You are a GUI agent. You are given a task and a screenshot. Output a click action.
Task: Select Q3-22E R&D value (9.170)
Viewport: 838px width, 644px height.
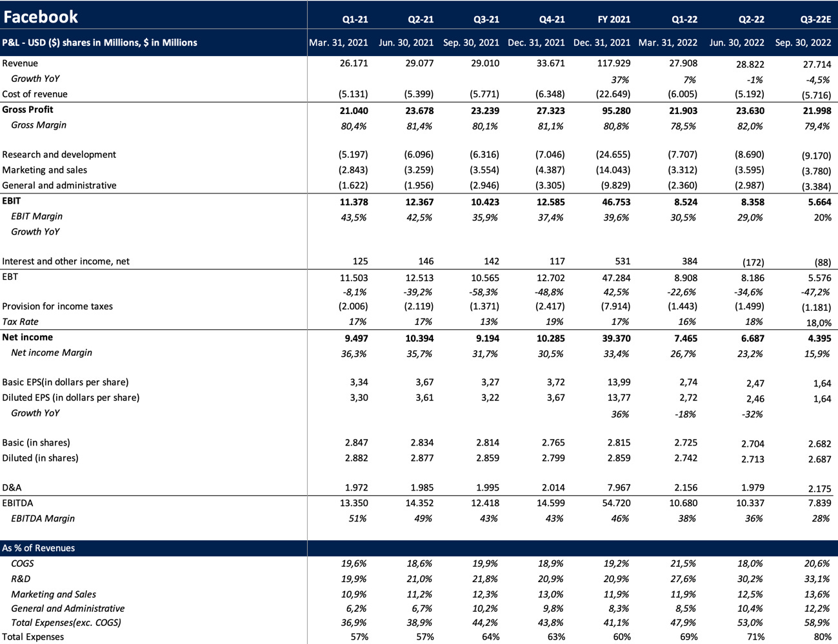pos(815,156)
